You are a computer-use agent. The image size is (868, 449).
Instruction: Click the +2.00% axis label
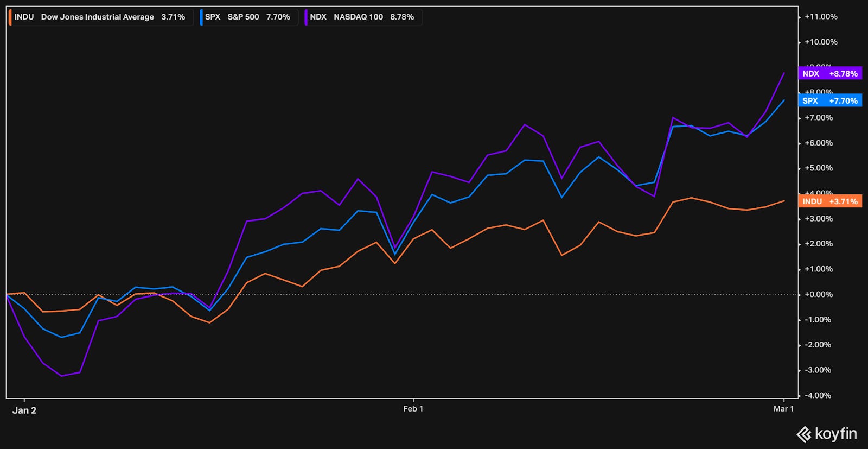(819, 244)
